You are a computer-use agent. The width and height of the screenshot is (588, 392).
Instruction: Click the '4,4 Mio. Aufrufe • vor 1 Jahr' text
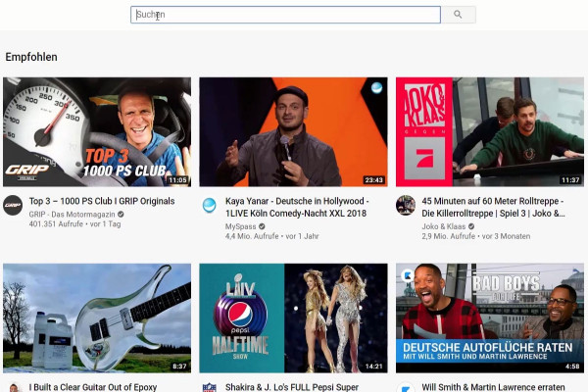tap(272, 236)
